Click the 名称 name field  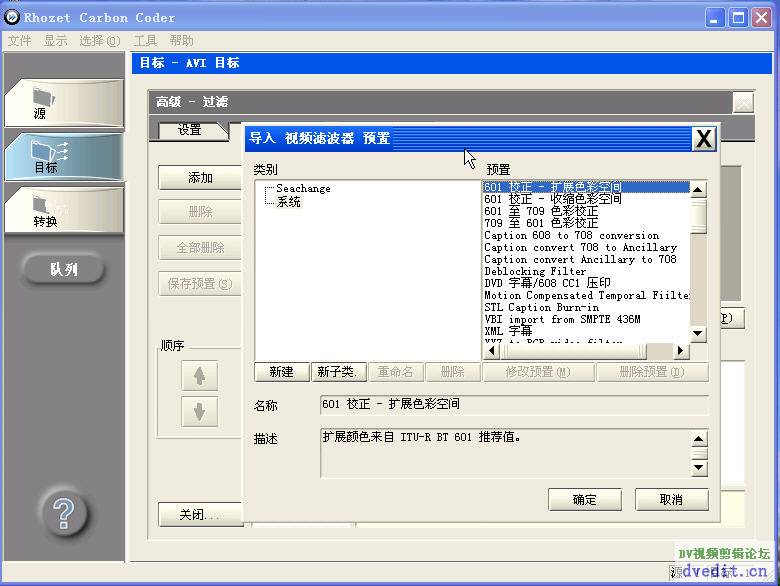514,404
